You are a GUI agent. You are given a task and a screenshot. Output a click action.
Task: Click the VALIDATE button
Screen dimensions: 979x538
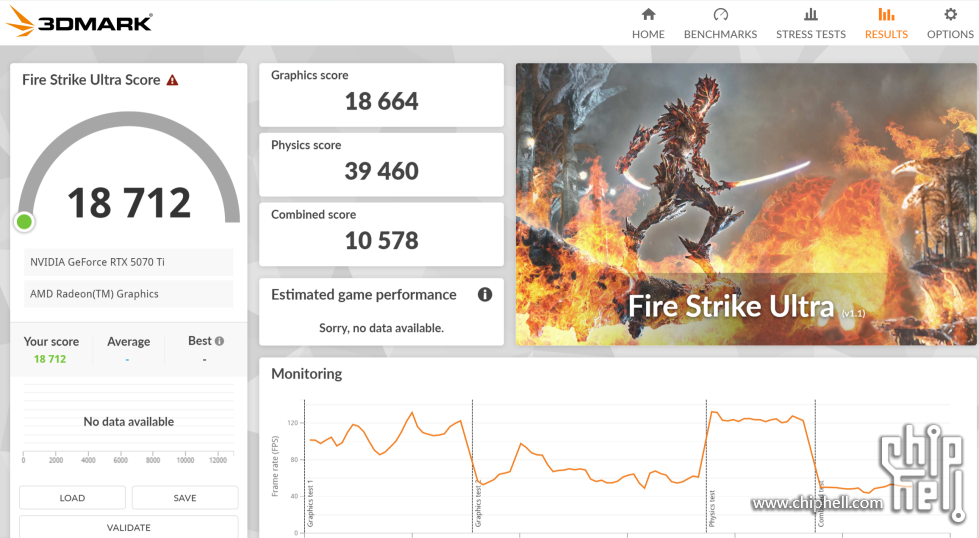click(x=129, y=527)
